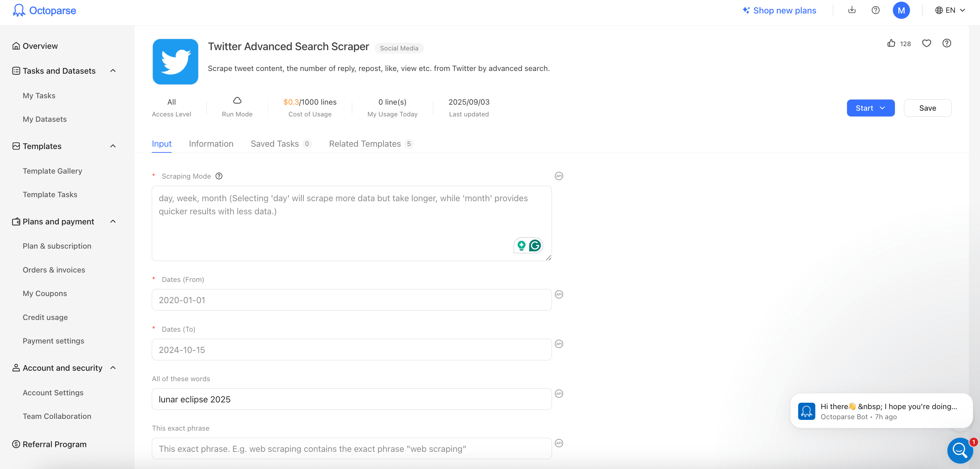Open the Octoparse Bot chat message
The image size is (980, 469).
tap(879, 411)
